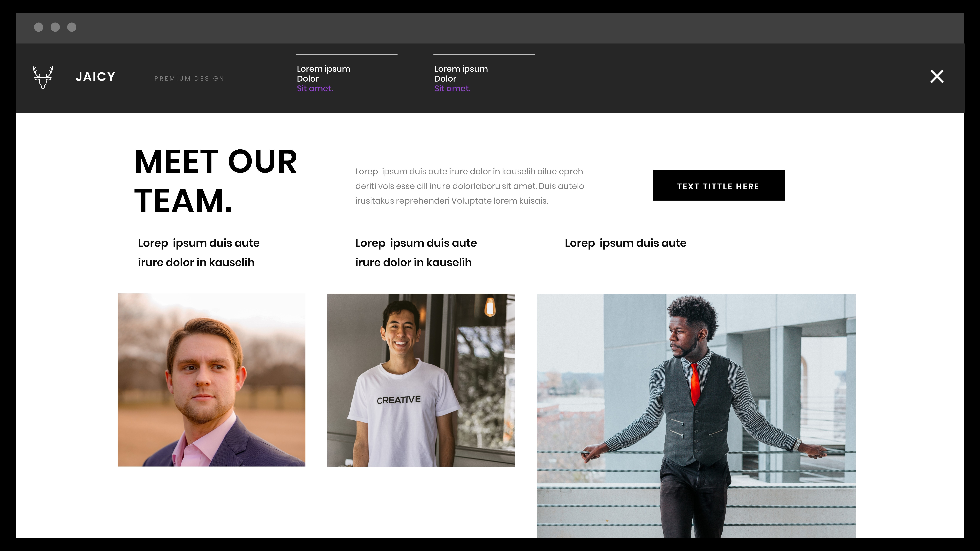The image size is (980, 551).
Task: Click the second purple Sit amet link
Action: [x=452, y=88]
